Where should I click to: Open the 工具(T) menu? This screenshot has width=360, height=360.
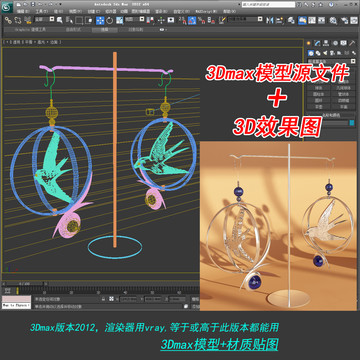[x=42, y=11]
